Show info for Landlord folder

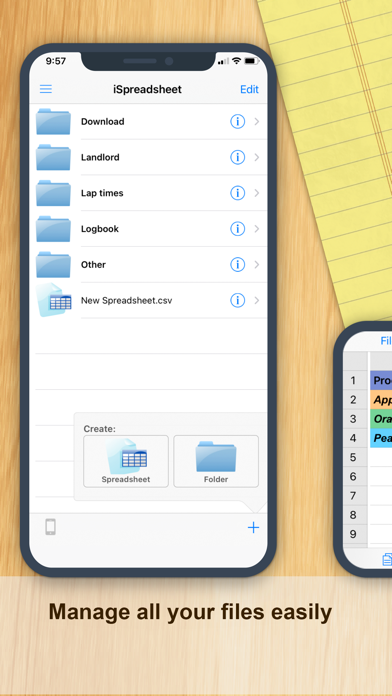(x=238, y=157)
